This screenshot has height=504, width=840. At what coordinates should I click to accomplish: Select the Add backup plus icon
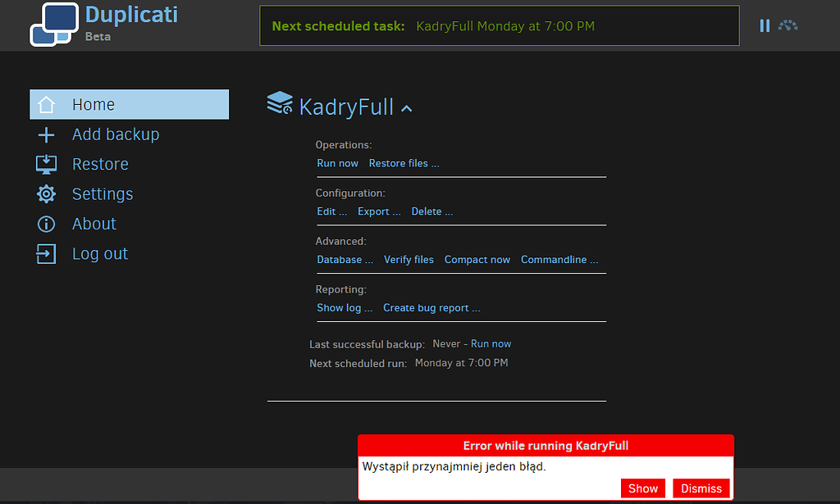pos(46,134)
